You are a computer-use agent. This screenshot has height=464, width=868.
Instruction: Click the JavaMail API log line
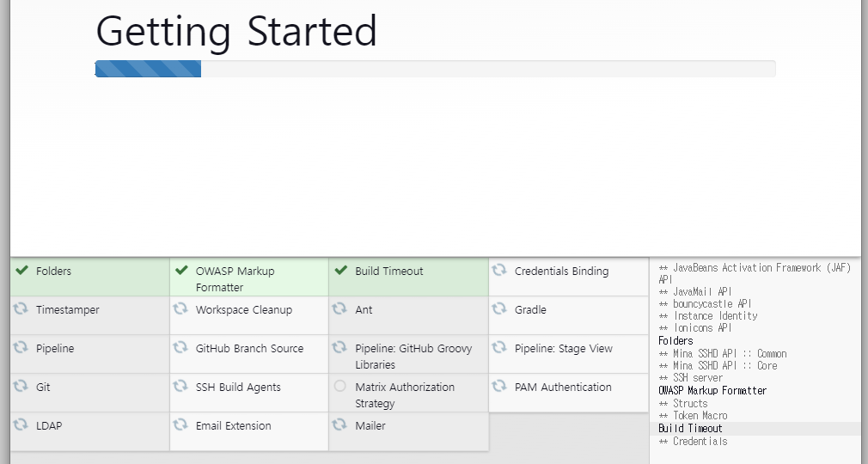click(x=695, y=291)
